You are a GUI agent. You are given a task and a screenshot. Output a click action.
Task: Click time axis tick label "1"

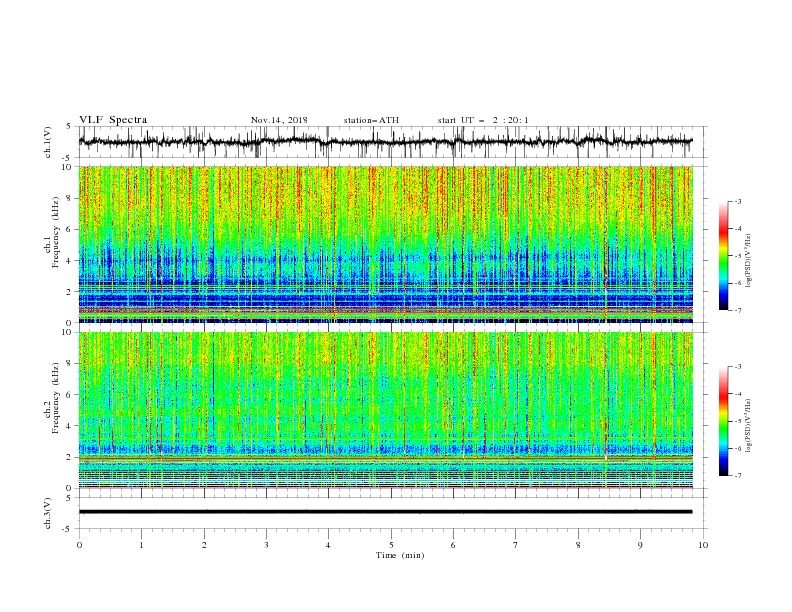(x=141, y=545)
